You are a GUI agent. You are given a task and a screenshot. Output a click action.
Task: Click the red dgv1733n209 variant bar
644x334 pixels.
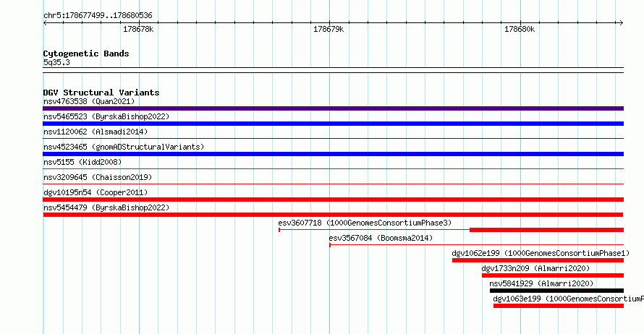[553, 275]
